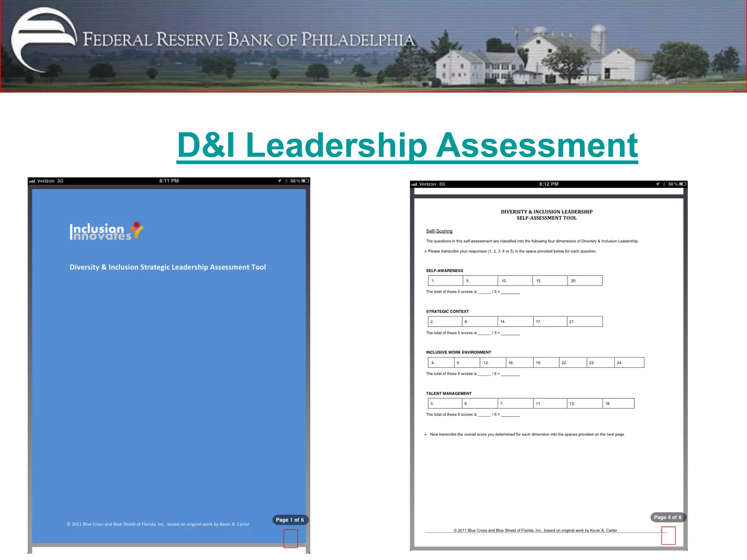Click the battery icon on right screenshot
This screenshot has height=560, width=747.
pyautogui.click(x=683, y=184)
